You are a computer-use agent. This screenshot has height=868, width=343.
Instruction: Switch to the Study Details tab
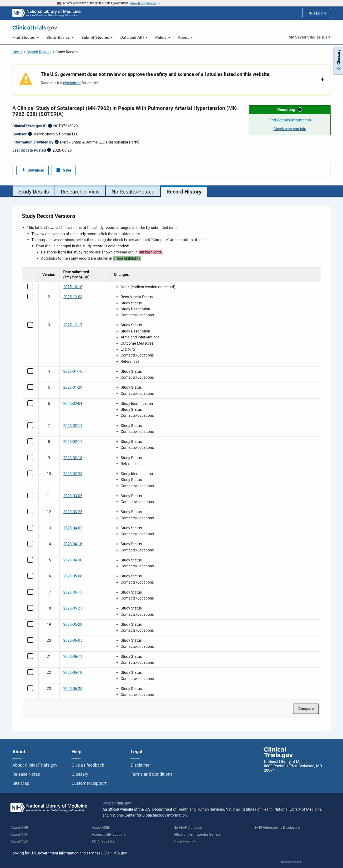[x=33, y=191]
